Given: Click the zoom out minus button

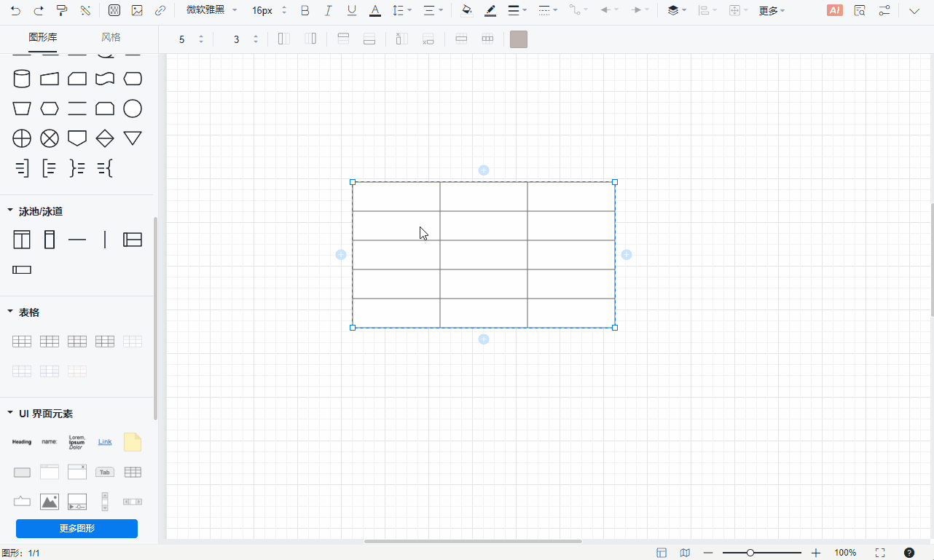Looking at the screenshot, I should coord(708,553).
